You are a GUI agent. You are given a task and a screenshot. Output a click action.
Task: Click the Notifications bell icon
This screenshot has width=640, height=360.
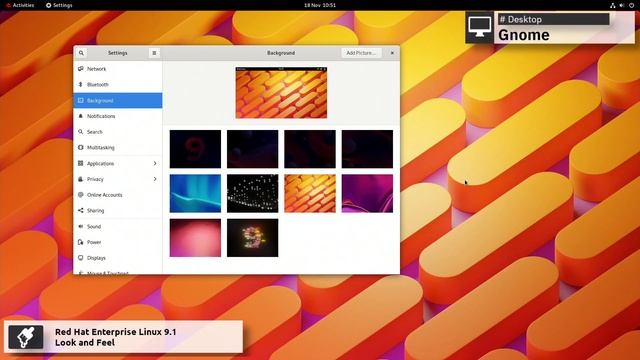[x=80, y=116]
